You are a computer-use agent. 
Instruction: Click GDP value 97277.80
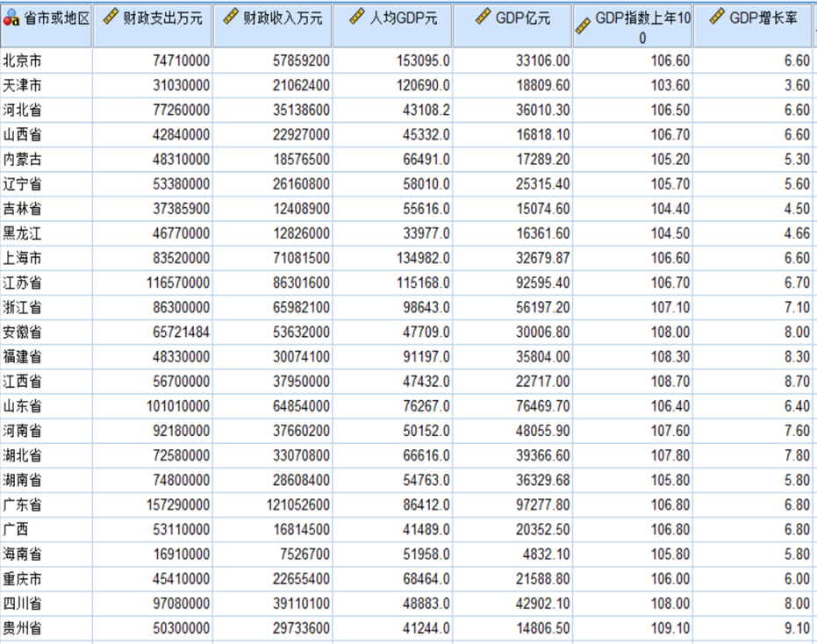(543, 504)
